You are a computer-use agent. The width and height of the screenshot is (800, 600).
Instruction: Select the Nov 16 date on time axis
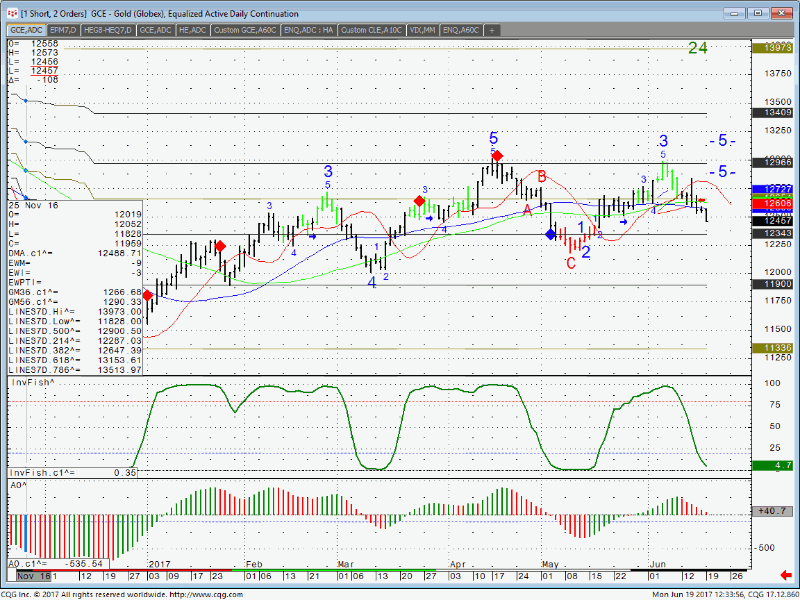[x=34, y=576]
